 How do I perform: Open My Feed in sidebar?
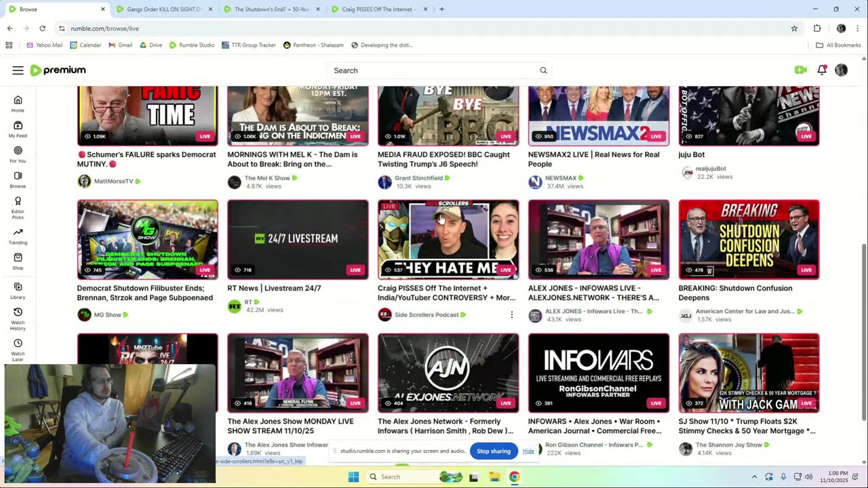point(18,129)
